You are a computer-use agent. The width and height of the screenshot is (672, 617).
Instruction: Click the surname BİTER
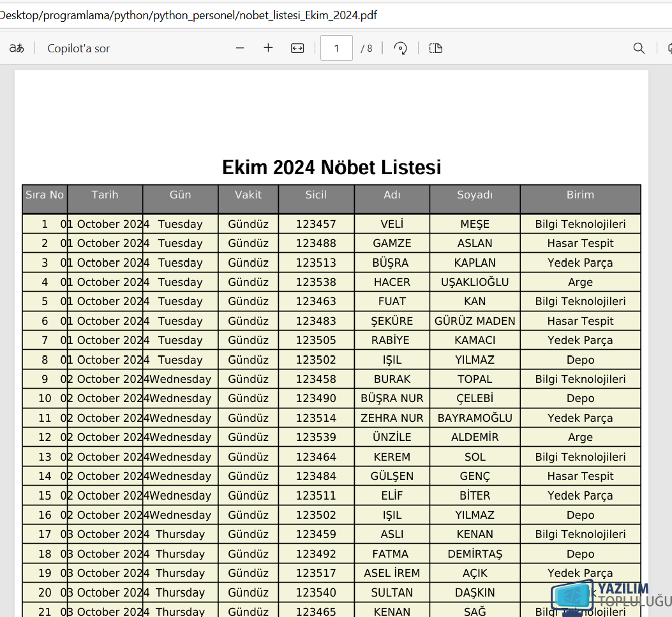[x=475, y=496]
